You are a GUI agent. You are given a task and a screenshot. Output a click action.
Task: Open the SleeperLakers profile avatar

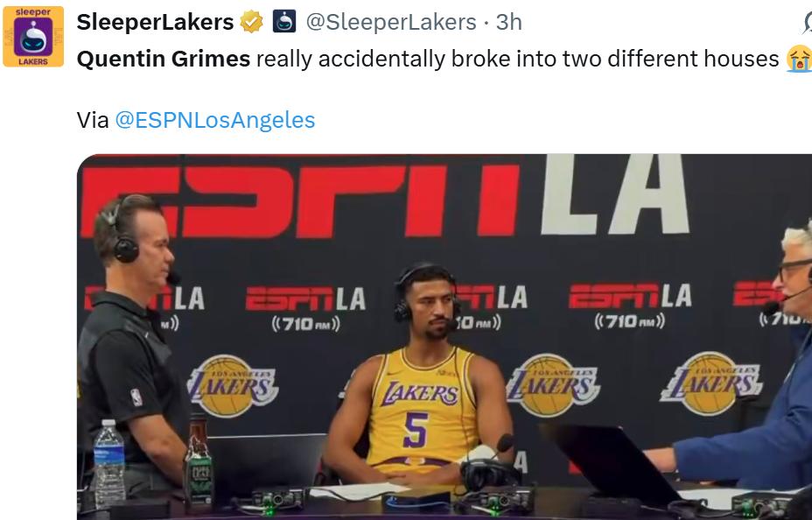tap(33, 36)
